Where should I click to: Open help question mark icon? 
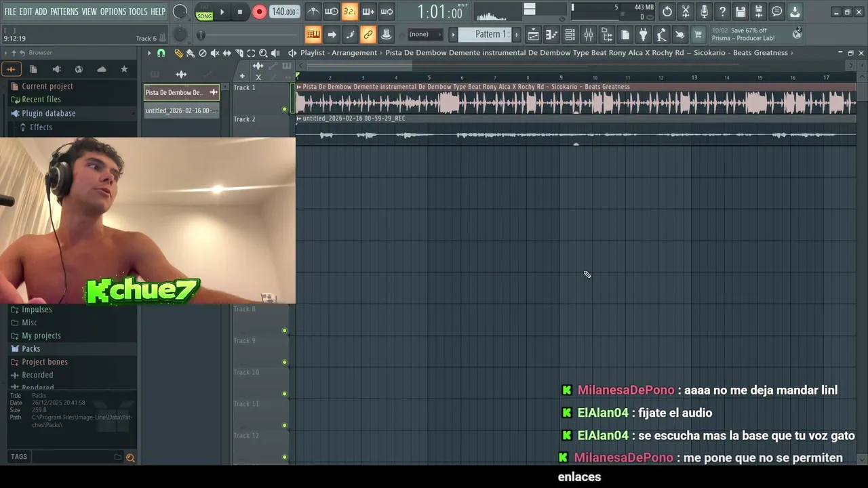point(722,12)
